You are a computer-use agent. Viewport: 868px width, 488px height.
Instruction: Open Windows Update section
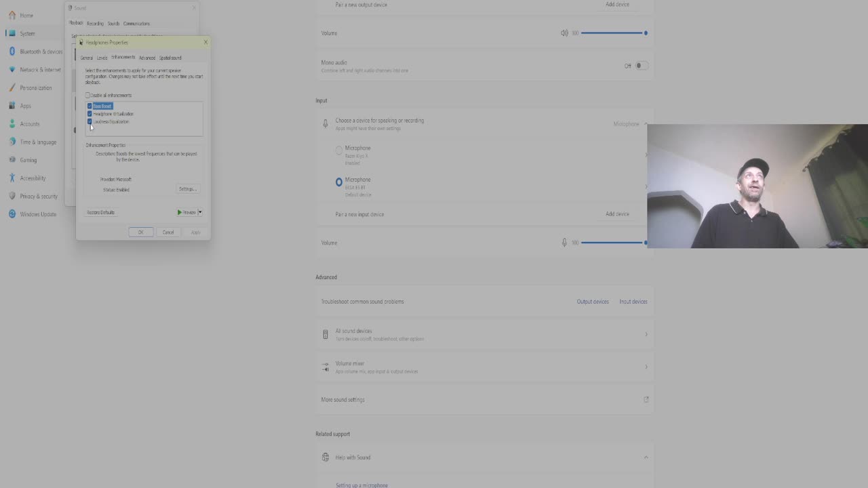[33, 214]
